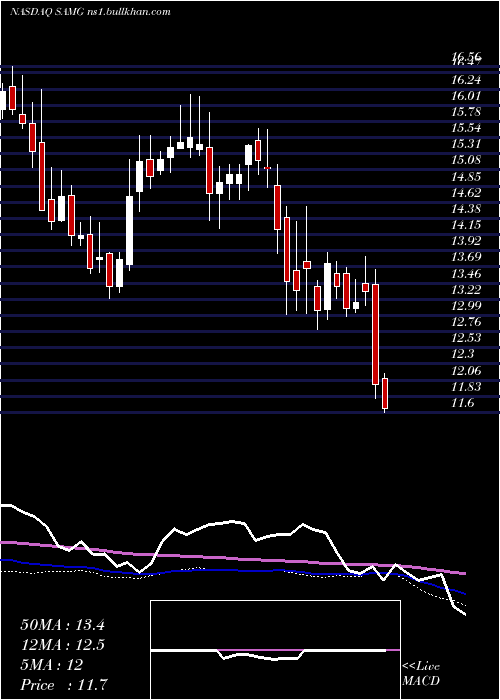Screen dimensions: 500x700
Task: Click the Price : 11.7 readout
Action: click(64, 685)
